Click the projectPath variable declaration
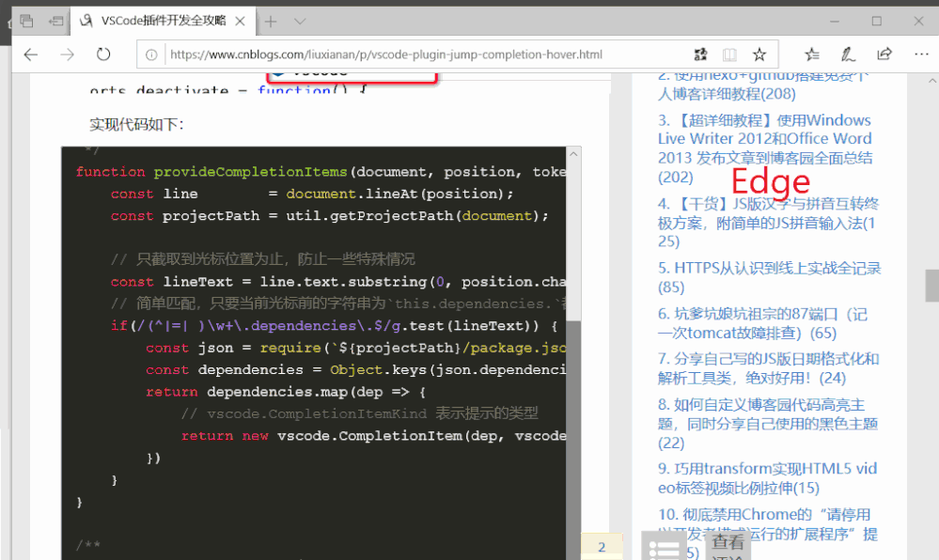The image size is (939, 560). [211, 215]
